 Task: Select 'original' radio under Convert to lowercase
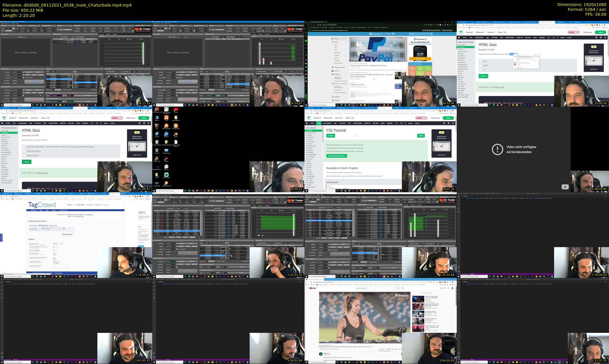click(x=54, y=263)
